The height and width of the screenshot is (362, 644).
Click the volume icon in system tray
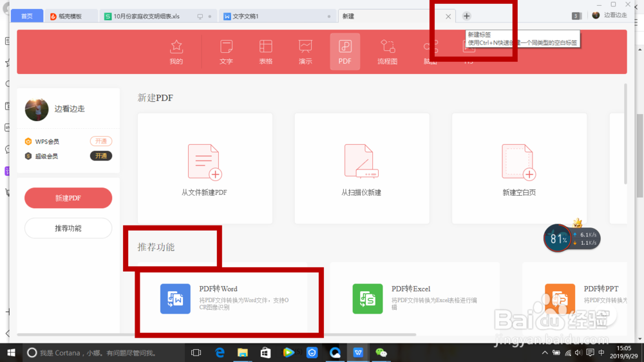[x=579, y=353]
